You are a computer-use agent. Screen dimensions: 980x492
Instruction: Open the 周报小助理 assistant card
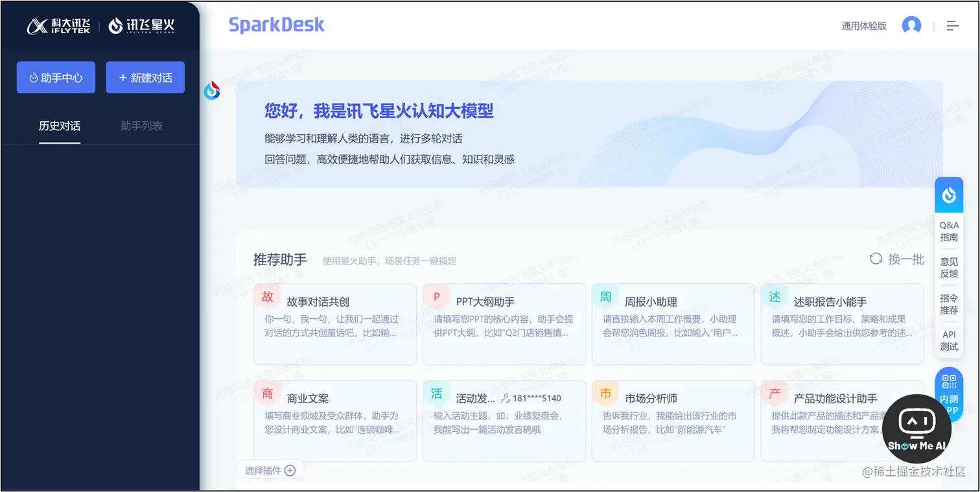click(673, 324)
